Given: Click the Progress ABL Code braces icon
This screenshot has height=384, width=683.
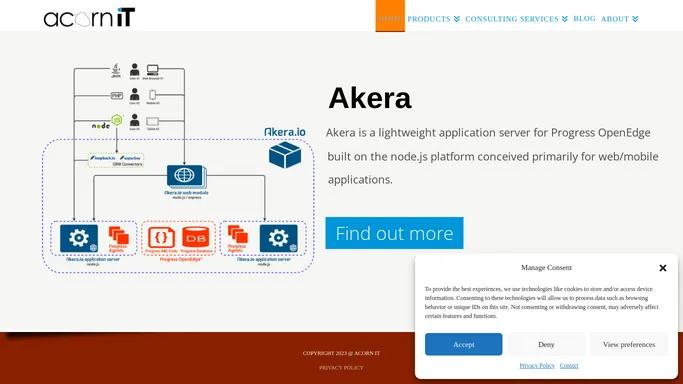Looking at the screenshot, I should point(162,238).
